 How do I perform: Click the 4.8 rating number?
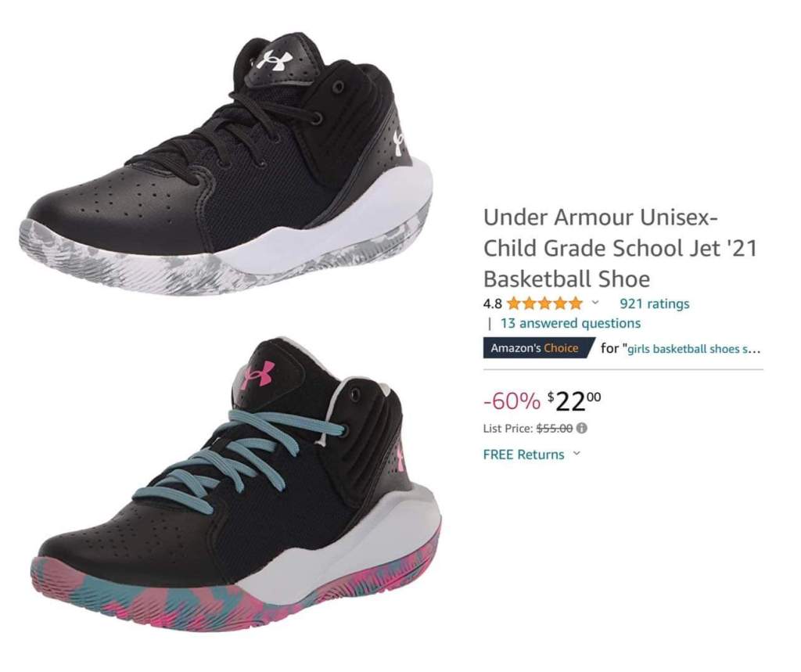493,304
